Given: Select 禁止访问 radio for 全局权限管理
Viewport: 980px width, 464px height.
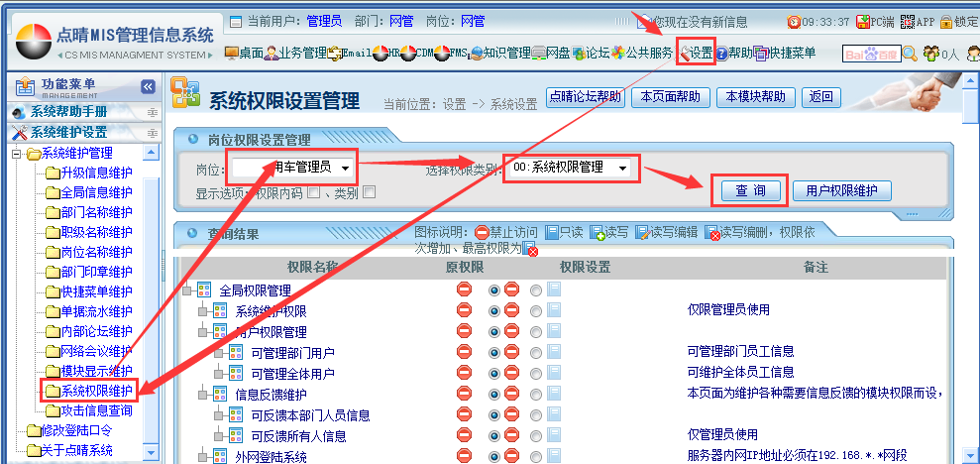Looking at the screenshot, I should [x=494, y=290].
